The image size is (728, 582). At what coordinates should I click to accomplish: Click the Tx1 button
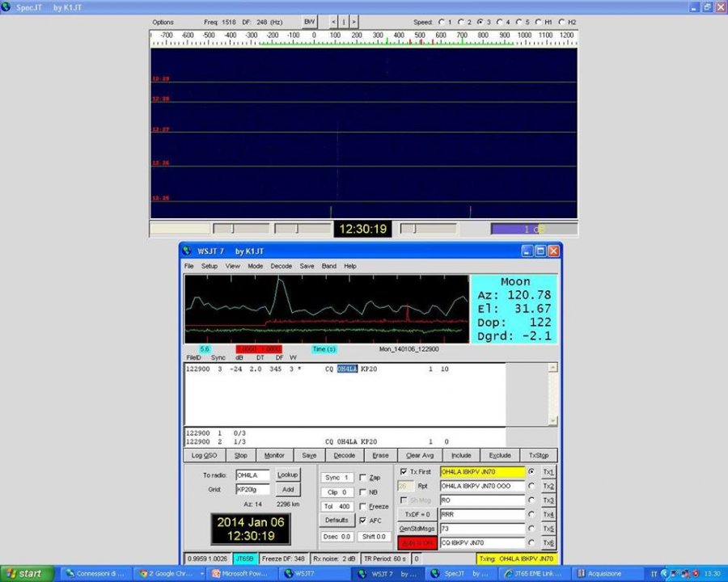coord(548,472)
